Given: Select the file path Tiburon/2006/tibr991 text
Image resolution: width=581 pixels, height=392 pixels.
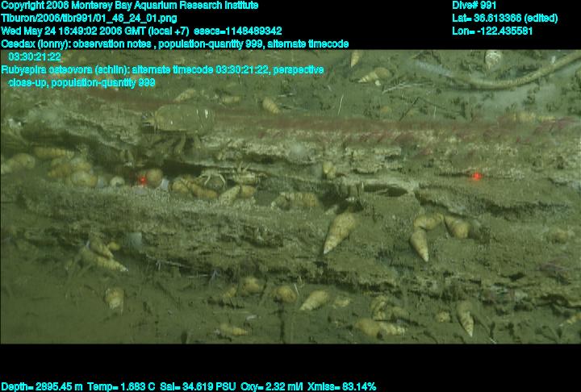Looking at the screenshot, I should (89, 19).
